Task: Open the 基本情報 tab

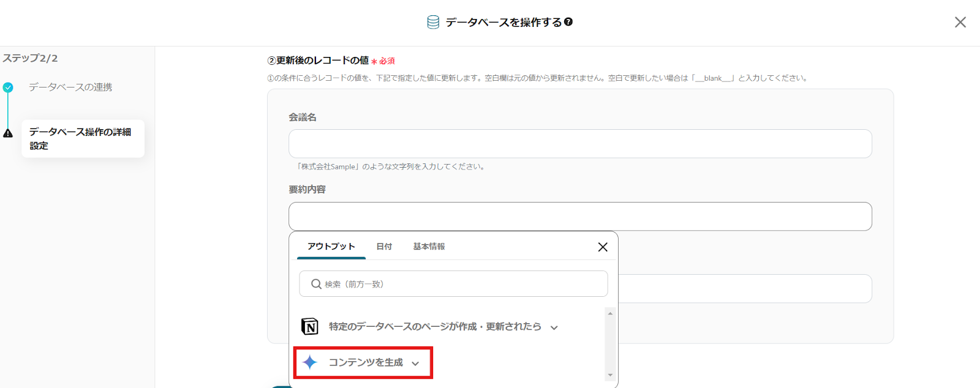Action: 429,247
